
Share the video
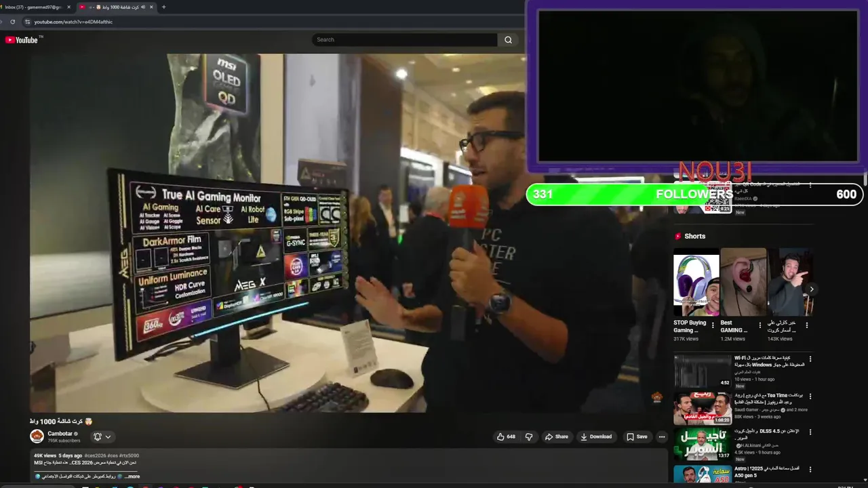point(557,436)
